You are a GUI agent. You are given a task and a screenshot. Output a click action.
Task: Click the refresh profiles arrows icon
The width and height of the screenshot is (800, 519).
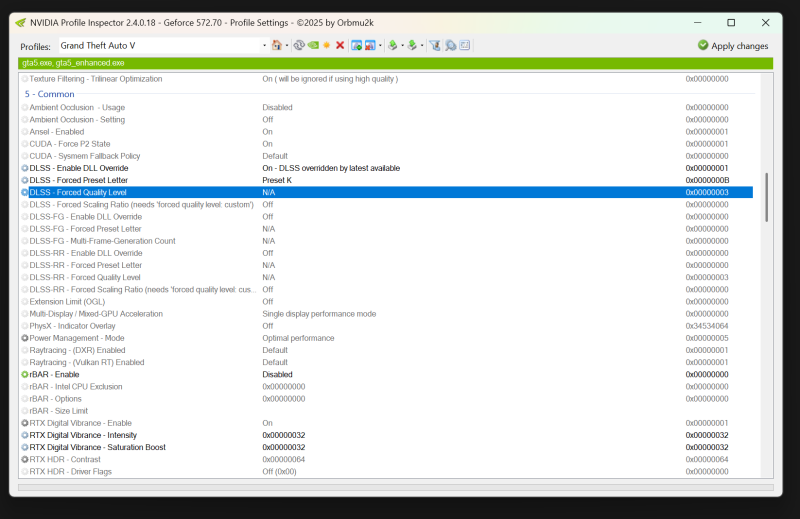[299, 45]
